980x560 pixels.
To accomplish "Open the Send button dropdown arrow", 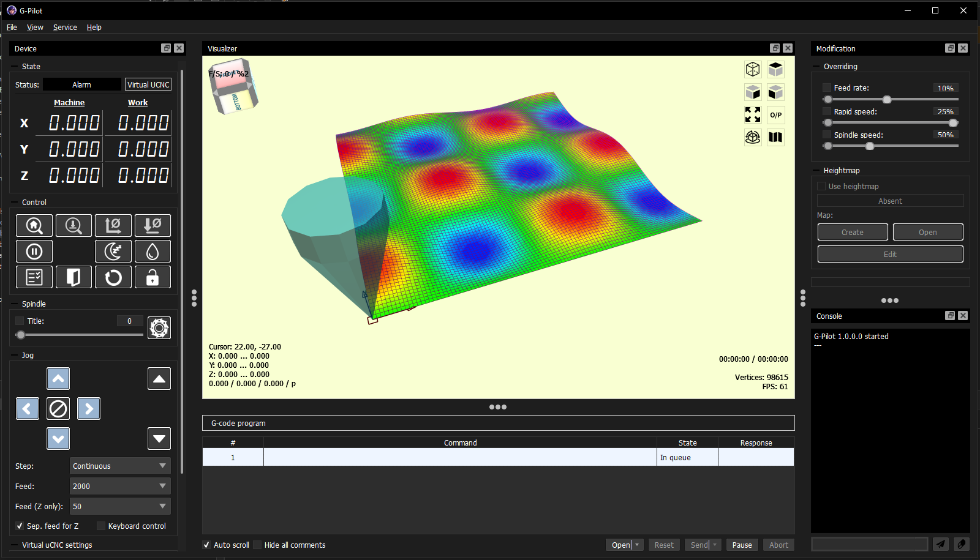I will [715, 545].
